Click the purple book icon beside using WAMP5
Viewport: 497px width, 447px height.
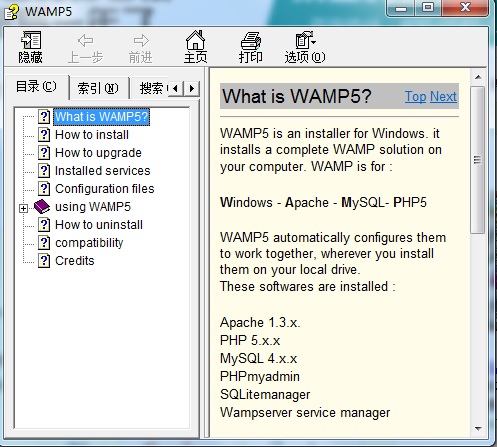pos(42,207)
